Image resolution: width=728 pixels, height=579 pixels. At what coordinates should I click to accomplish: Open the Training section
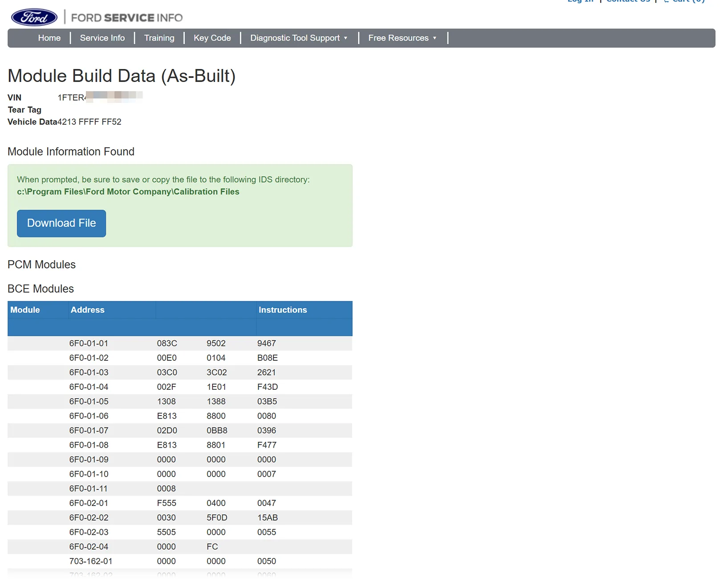(x=159, y=38)
